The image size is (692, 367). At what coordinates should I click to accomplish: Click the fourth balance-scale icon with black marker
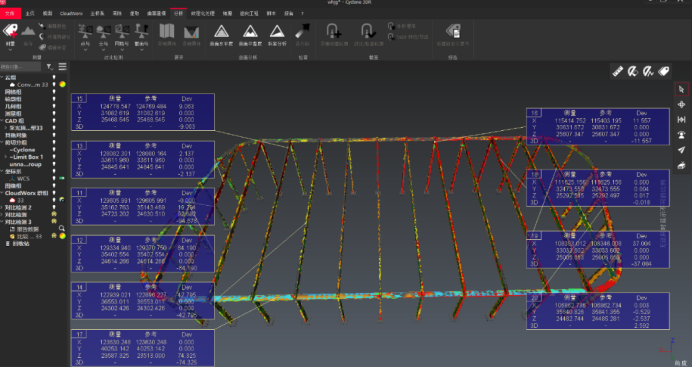coord(141,31)
